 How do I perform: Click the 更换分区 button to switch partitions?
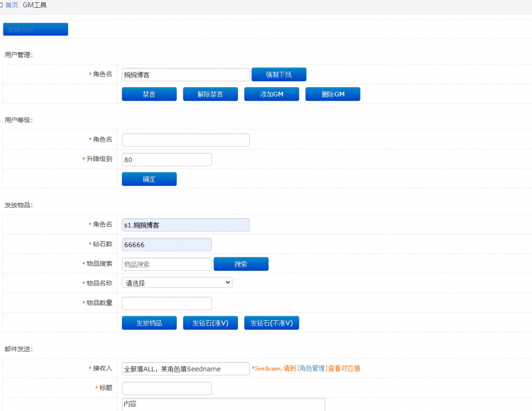(x=35, y=29)
